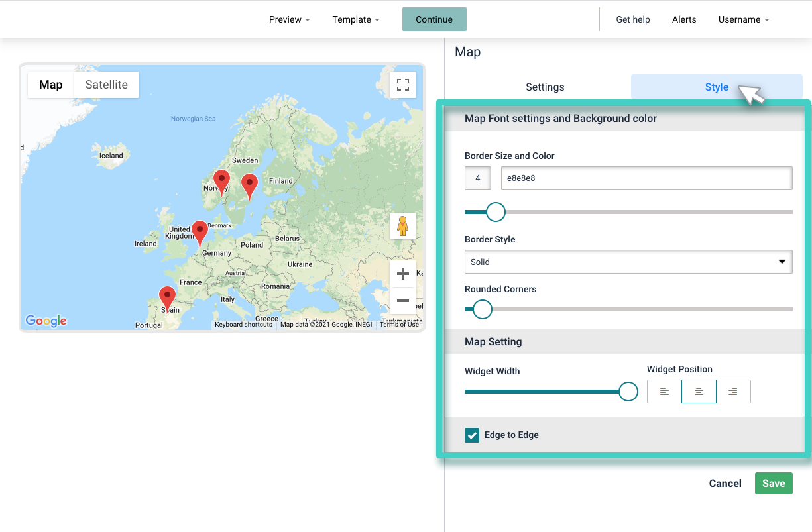
Task: Open the map Terms of Use link
Action: [x=399, y=325]
